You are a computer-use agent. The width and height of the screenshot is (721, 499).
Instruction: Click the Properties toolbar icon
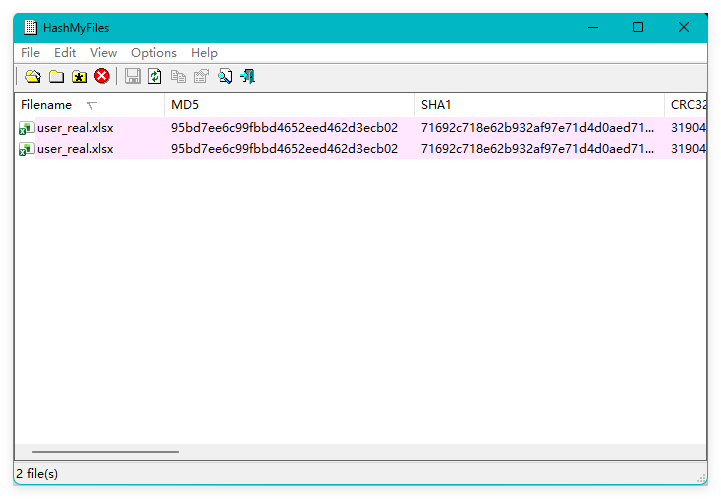[x=201, y=76]
